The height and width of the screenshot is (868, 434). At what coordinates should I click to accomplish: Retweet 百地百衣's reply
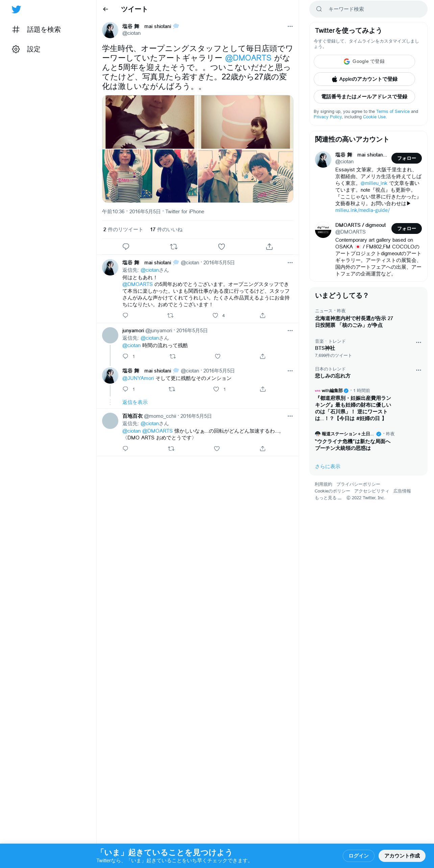pyautogui.click(x=171, y=449)
